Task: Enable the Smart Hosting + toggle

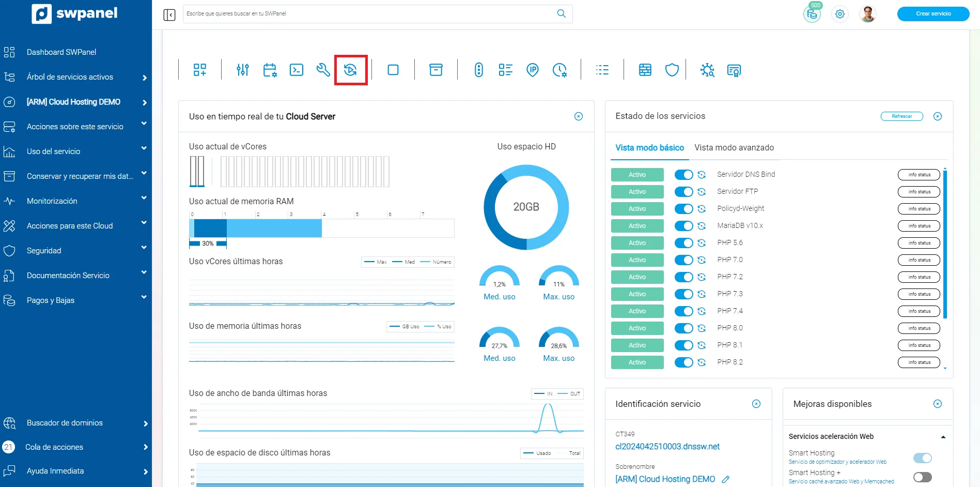Action: [x=922, y=477]
